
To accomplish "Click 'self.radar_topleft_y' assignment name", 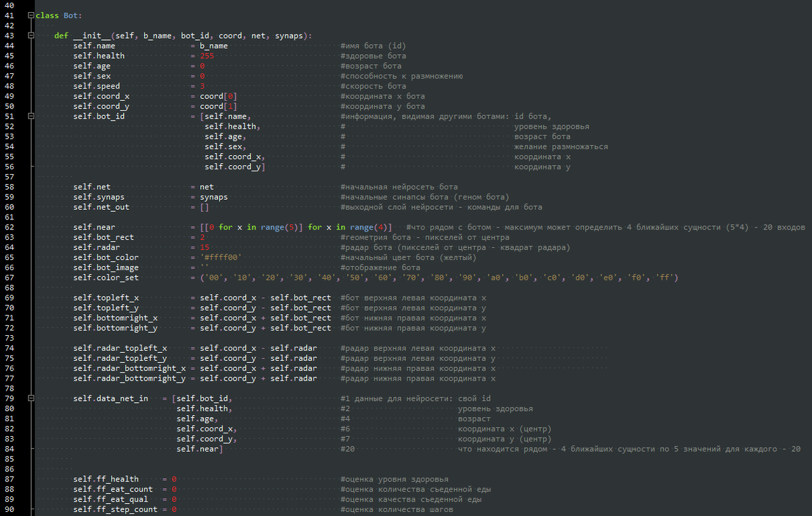I will [x=120, y=358].
